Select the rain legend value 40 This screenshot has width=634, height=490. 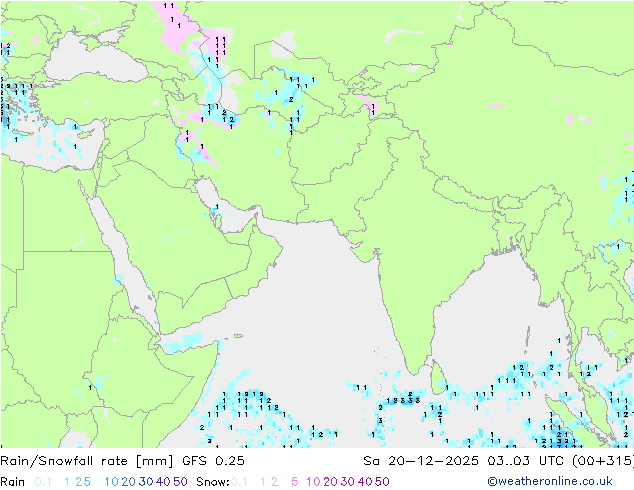tap(163, 482)
